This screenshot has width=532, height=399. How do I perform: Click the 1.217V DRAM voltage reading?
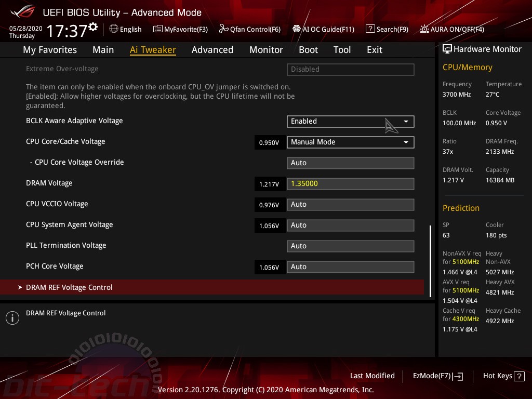[269, 184]
